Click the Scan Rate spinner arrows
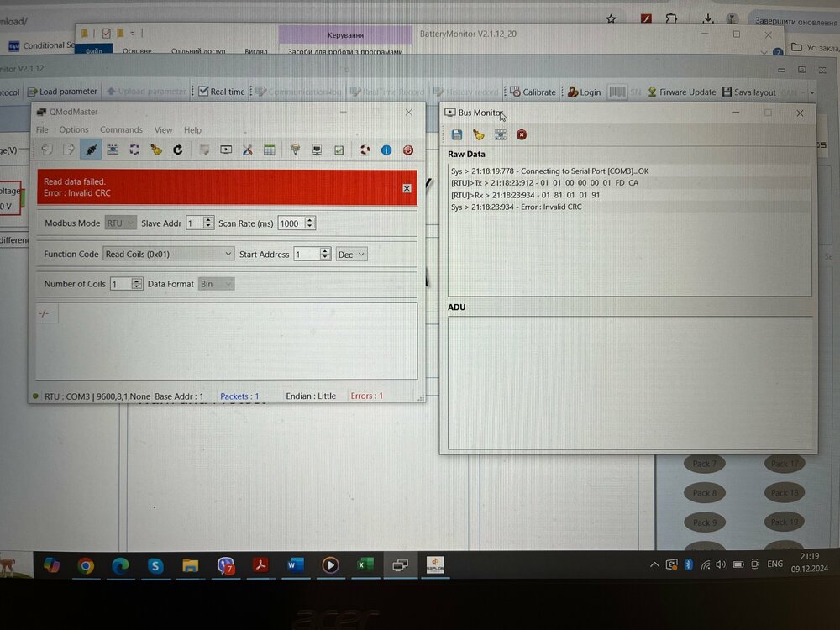Screen dimensions: 840x630 click(310, 223)
